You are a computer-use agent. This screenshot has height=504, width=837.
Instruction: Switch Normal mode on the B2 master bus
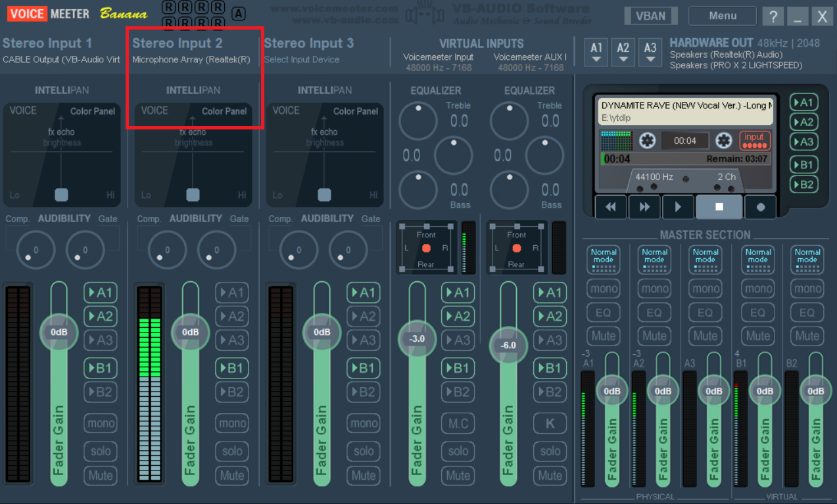(807, 260)
